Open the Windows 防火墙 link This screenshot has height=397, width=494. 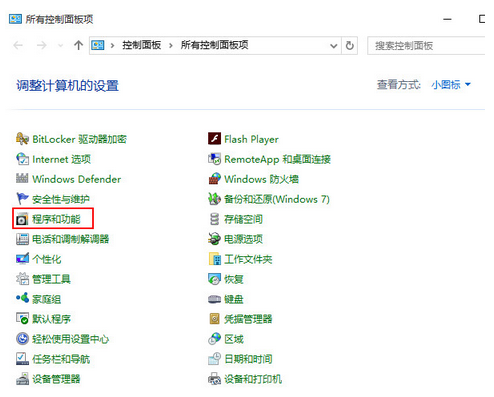pyautogui.click(x=261, y=179)
